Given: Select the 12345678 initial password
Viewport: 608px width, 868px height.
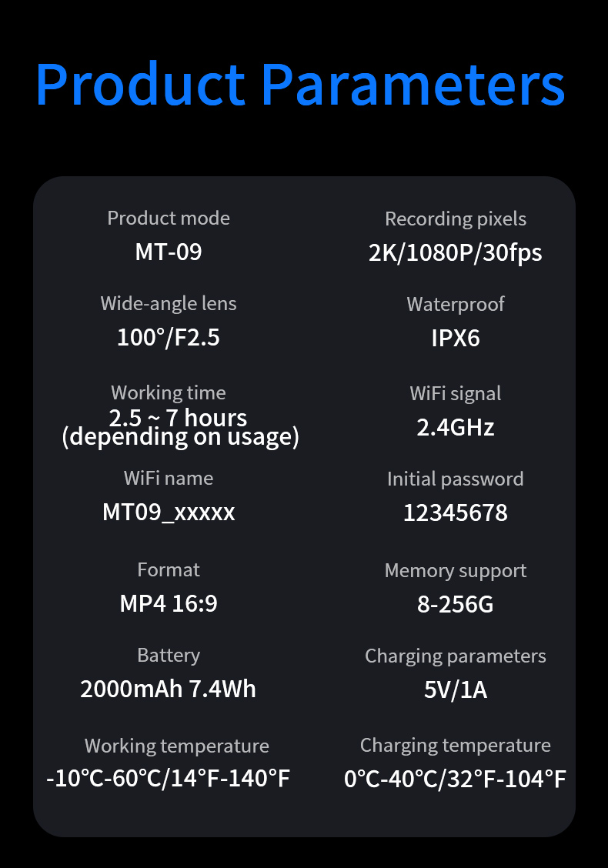Looking at the screenshot, I should 455,512.
